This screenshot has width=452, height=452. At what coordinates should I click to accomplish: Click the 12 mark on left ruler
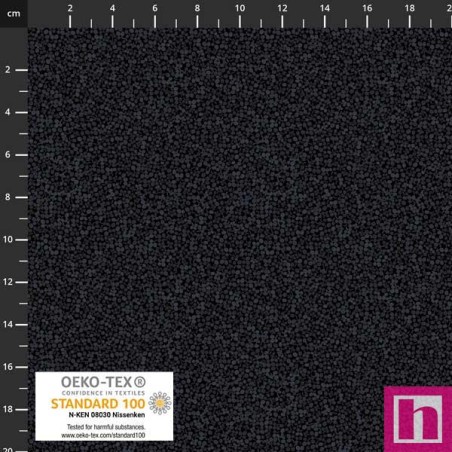click(x=8, y=282)
